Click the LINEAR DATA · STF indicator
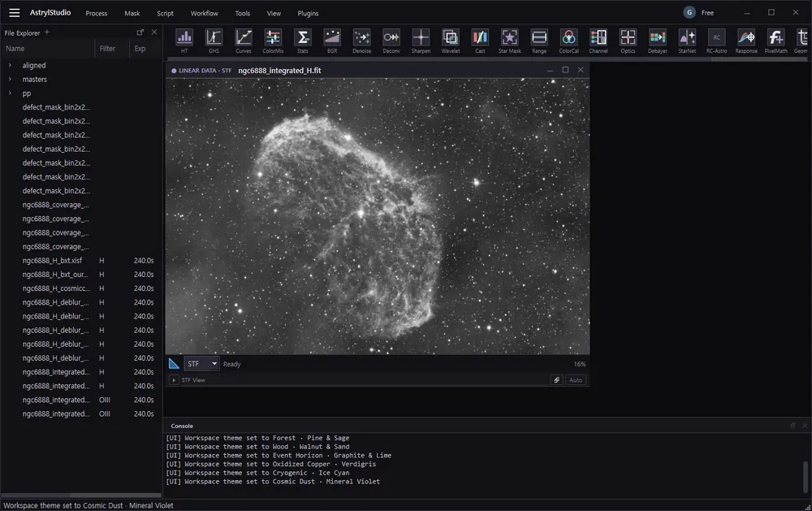 click(201, 71)
